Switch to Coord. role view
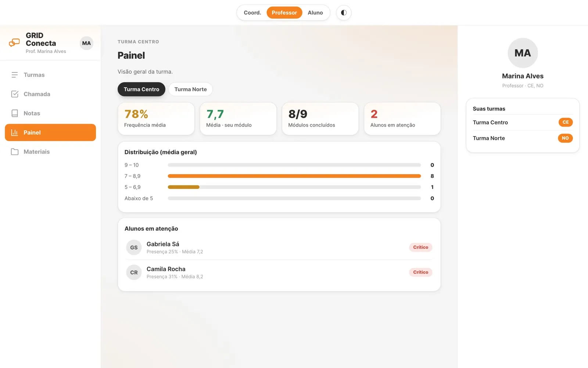Screen dimensions: 588x368 pyautogui.click(x=252, y=13)
